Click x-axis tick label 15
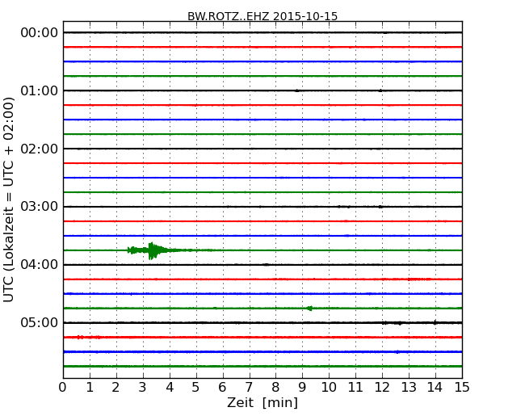 [x=462, y=388]
